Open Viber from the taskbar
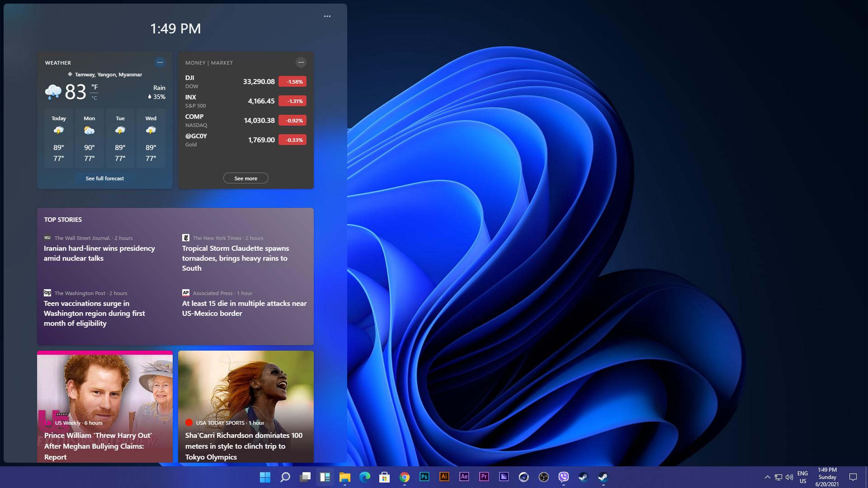 (x=563, y=477)
